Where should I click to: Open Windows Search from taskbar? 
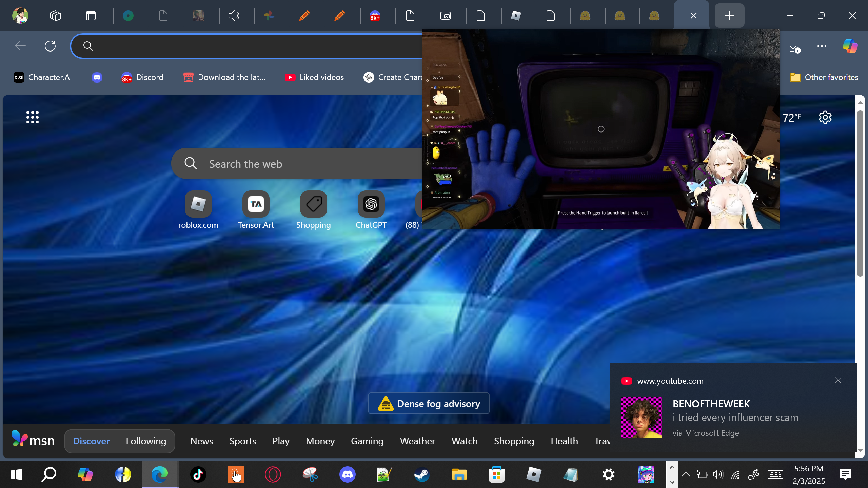[49, 474]
